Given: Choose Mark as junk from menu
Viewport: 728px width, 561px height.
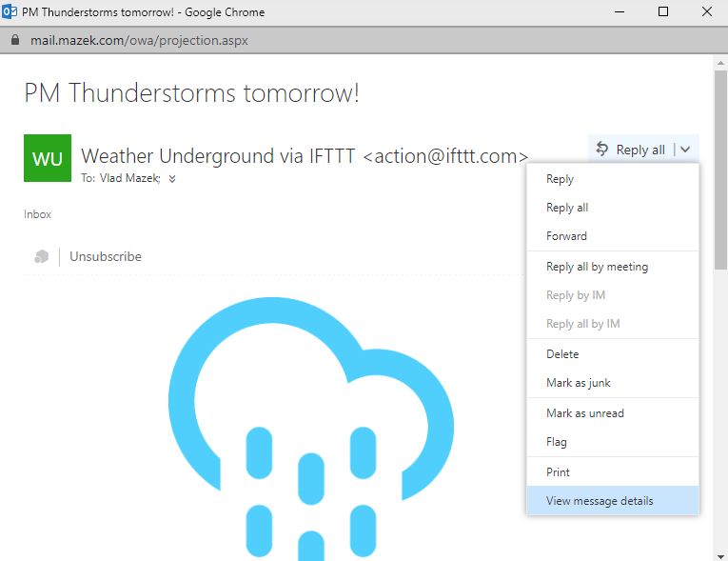Looking at the screenshot, I should click(579, 383).
